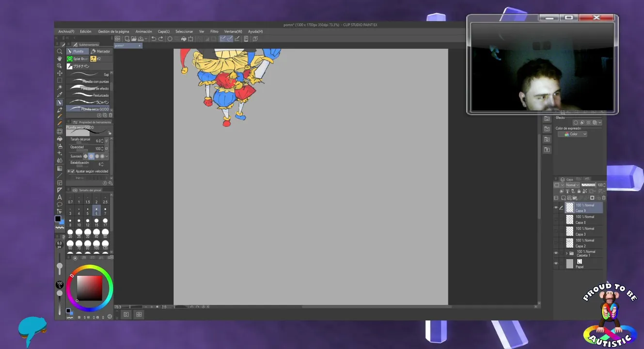Open the Archivo(F) menu

pyautogui.click(x=66, y=32)
